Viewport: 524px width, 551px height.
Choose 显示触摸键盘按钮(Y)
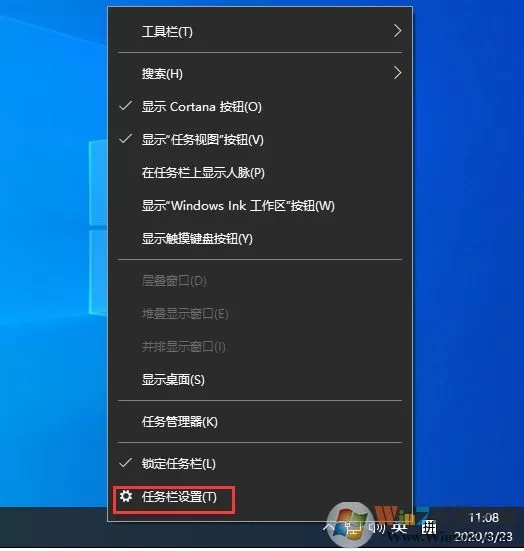260,239
